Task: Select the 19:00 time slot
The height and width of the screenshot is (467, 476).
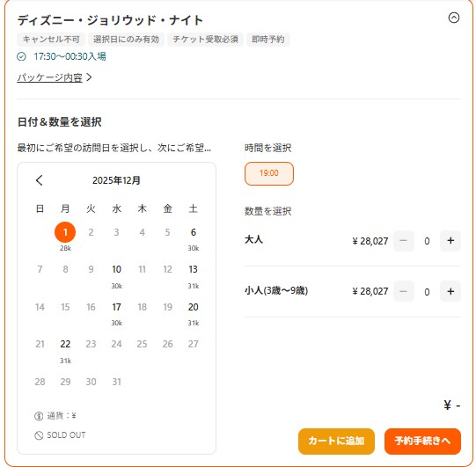Action: coord(269,173)
